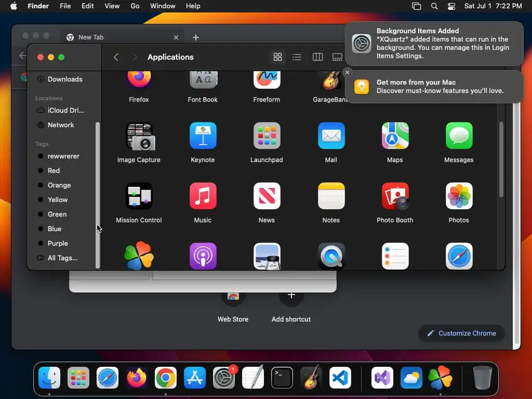Click Add shortcut in Chrome
532x399 pixels.
291,307
